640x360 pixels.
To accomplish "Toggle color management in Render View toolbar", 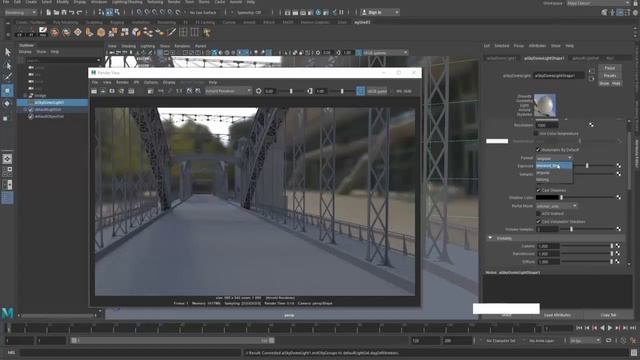I will pyautogui.click(x=360, y=91).
